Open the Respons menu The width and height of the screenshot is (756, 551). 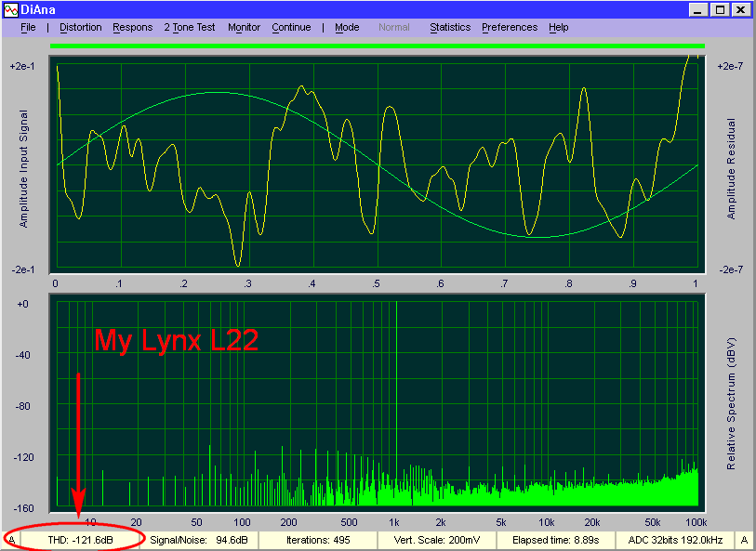[133, 28]
